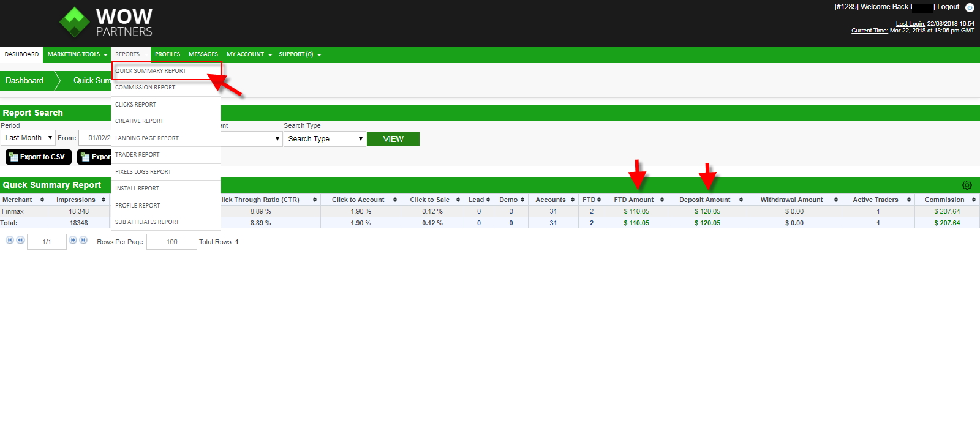Open the Sub Affiliates Report entry

(x=147, y=222)
